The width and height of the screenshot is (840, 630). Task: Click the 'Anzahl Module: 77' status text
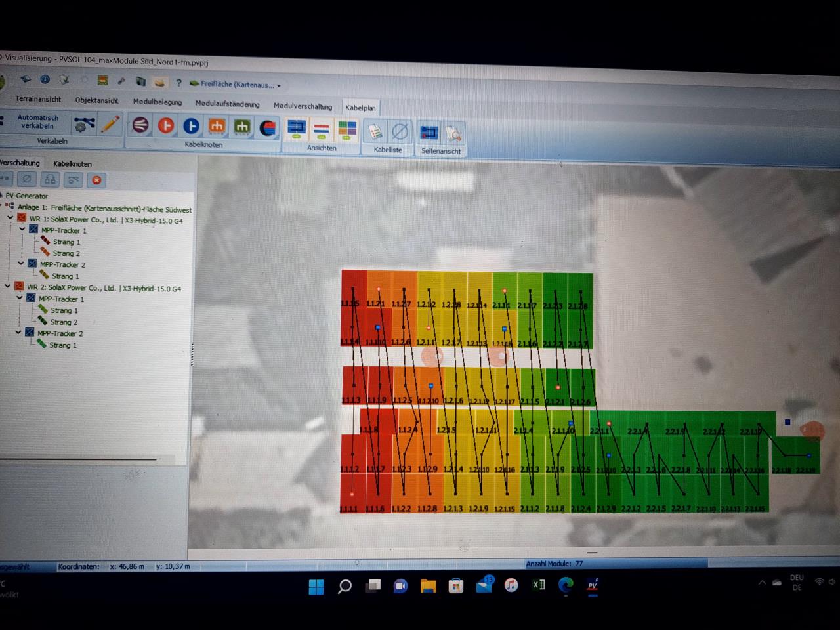click(x=554, y=564)
